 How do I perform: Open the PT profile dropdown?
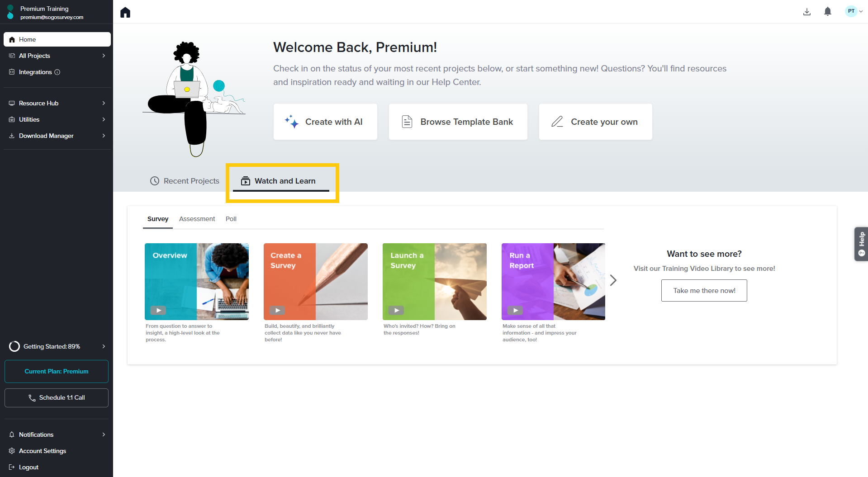click(854, 11)
